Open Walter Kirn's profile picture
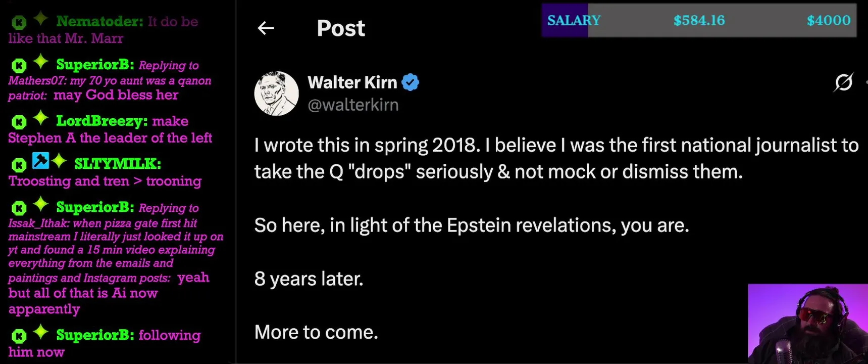 276,94
